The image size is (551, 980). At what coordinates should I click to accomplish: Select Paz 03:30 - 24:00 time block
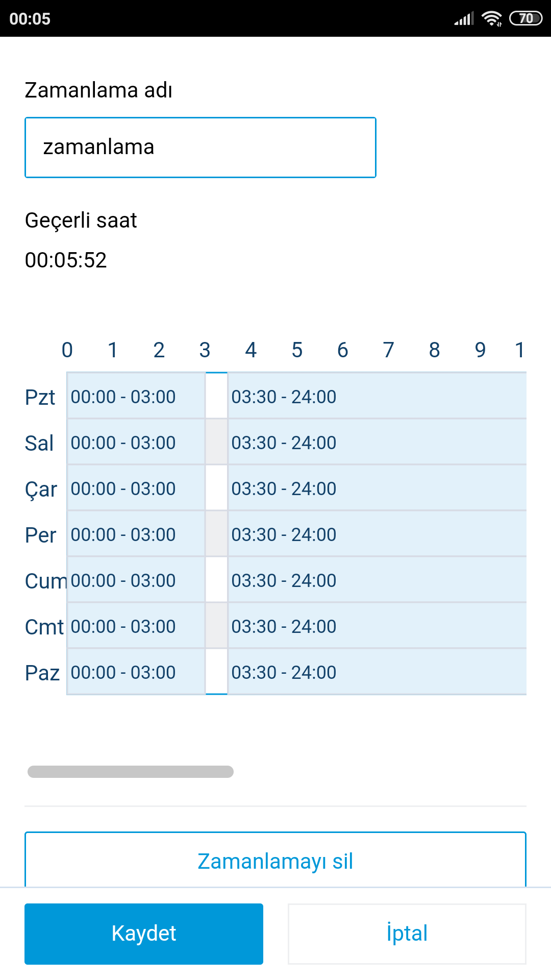point(377,672)
